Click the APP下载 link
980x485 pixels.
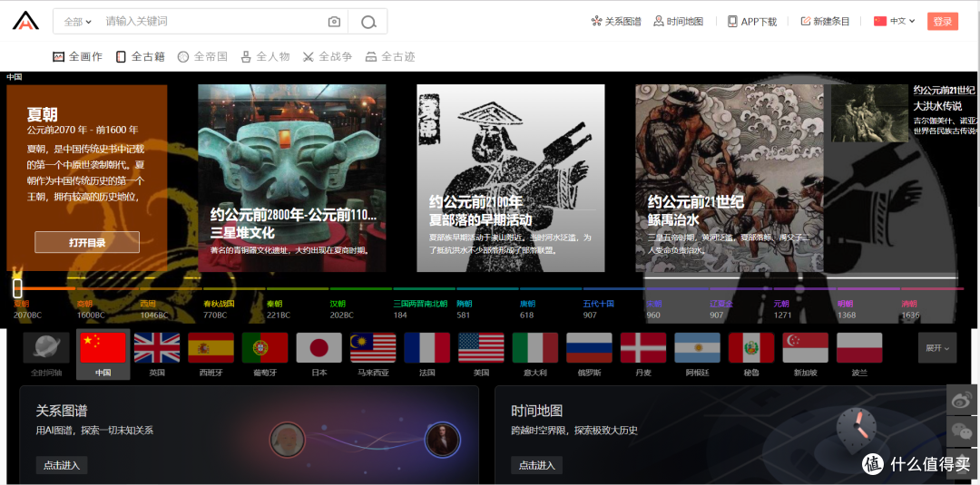point(752,21)
